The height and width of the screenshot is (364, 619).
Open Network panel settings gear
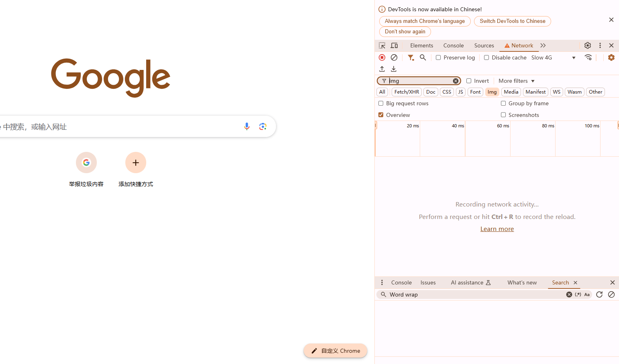coord(611,57)
